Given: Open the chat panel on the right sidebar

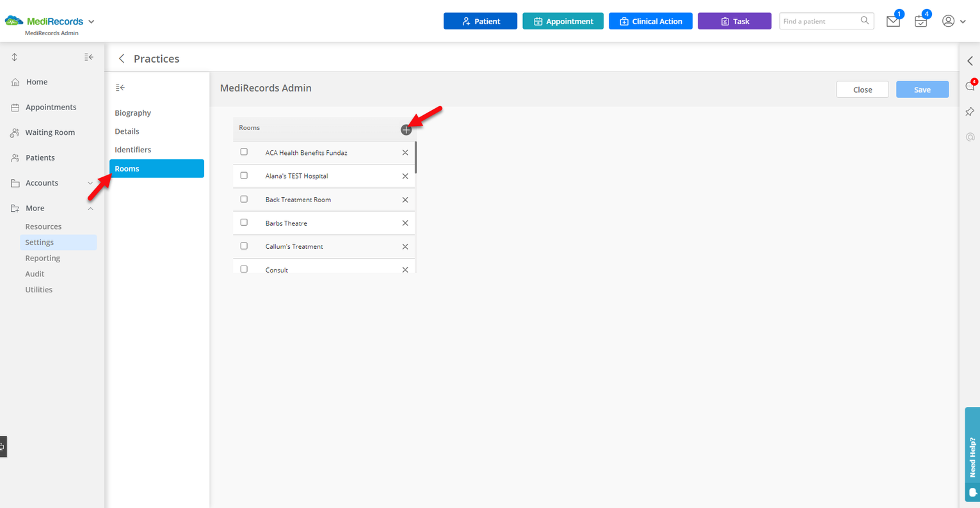Looking at the screenshot, I should [x=970, y=85].
